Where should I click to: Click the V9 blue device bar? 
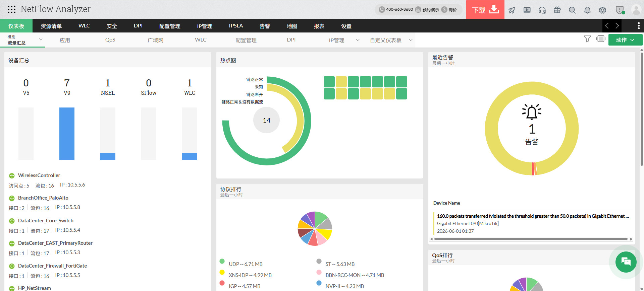coord(67,134)
